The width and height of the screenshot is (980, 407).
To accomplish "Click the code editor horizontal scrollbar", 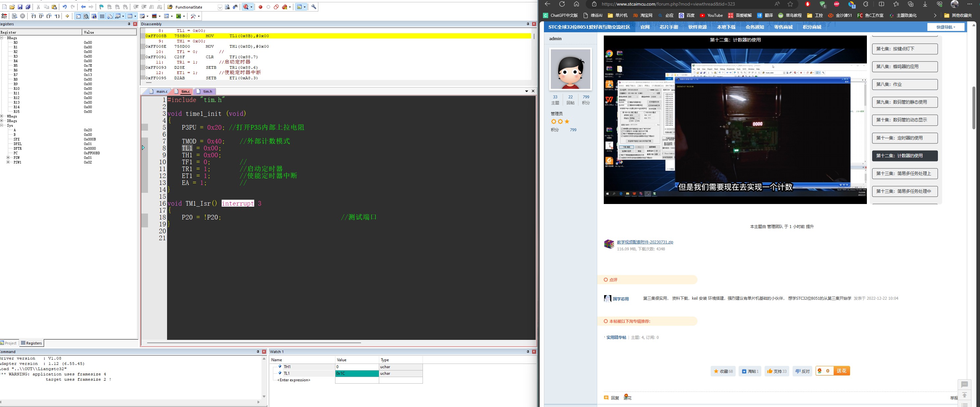I will point(254,343).
